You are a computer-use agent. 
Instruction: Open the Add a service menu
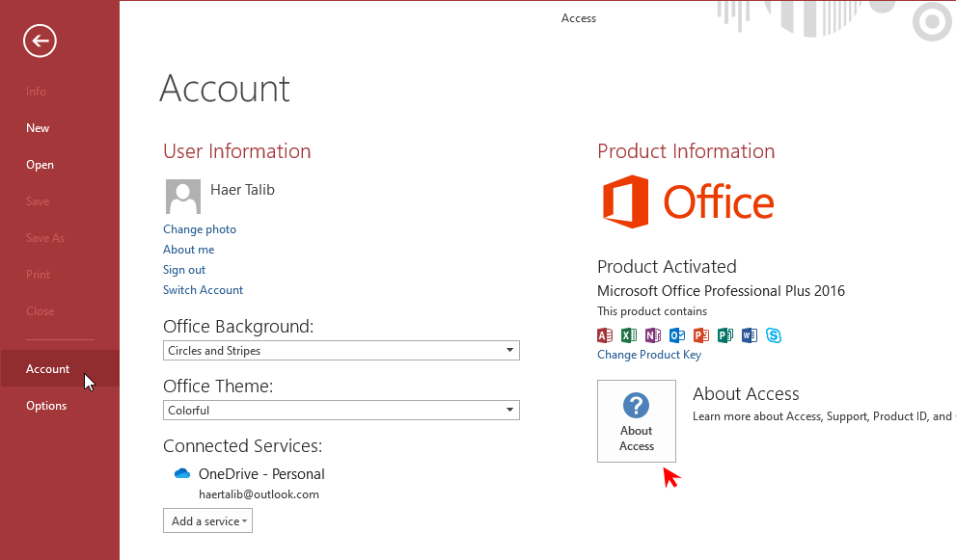click(207, 521)
